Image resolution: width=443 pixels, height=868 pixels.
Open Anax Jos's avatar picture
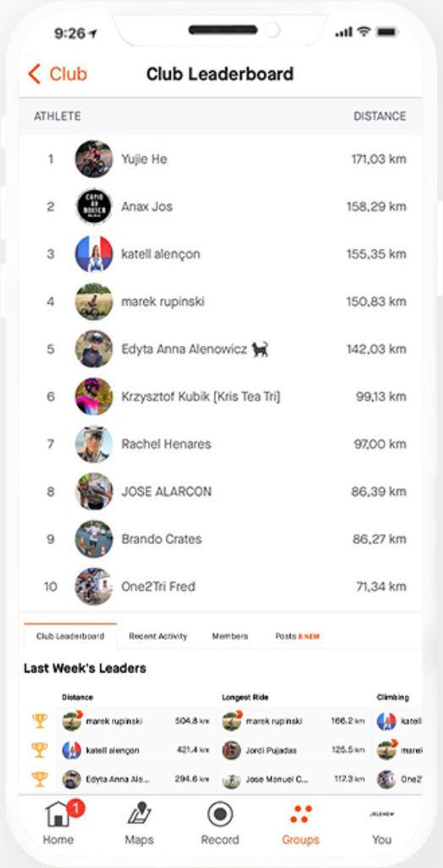coord(94,207)
